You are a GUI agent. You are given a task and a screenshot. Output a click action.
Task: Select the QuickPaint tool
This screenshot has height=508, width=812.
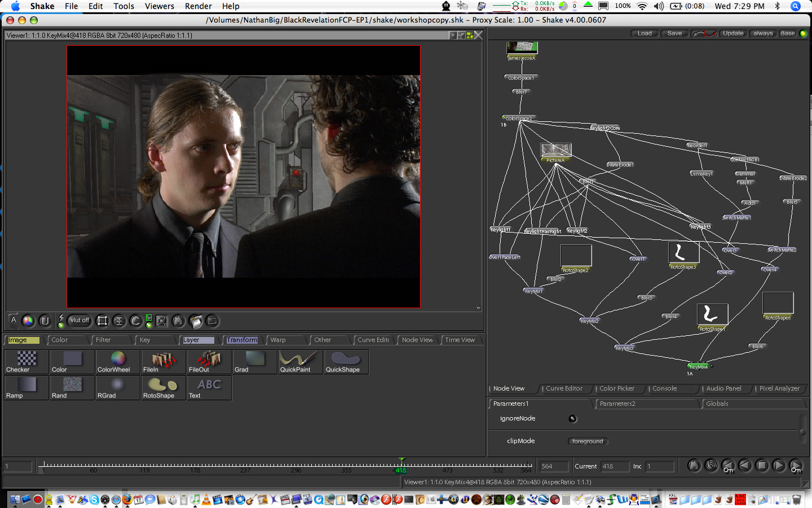pyautogui.click(x=301, y=362)
